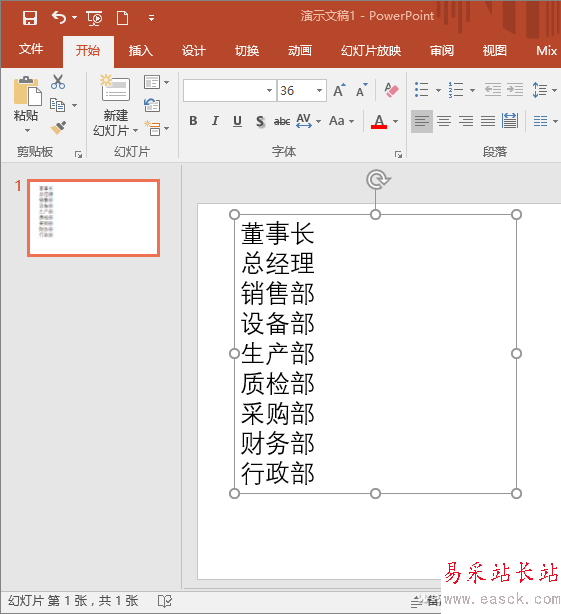Image resolution: width=561 pixels, height=614 pixels.
Task: Open the 审阅 tab
Action: tap(442, 51)
